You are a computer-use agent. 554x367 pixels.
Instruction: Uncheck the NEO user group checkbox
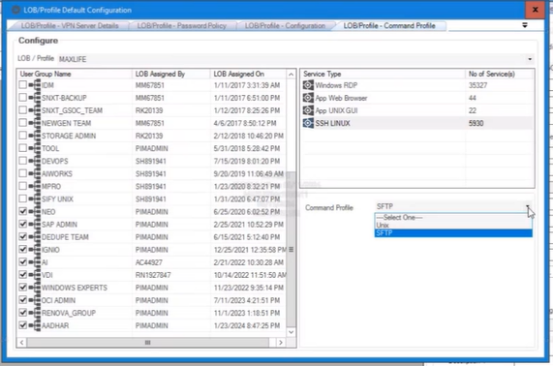[x=23, y=211]
